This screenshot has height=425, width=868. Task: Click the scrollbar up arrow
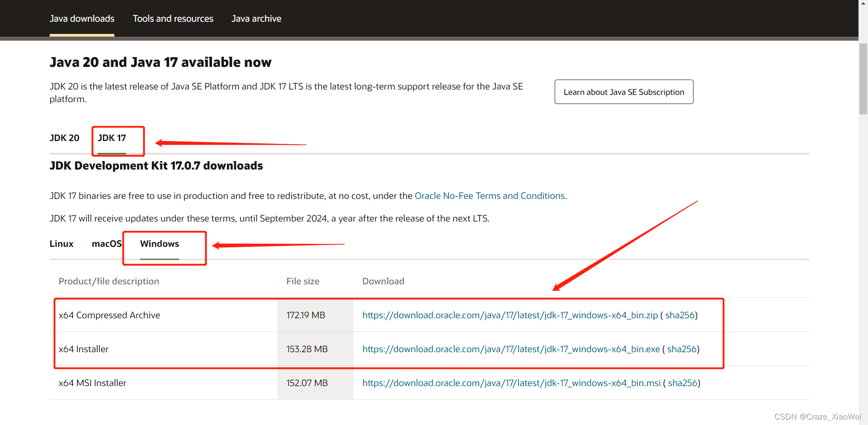click(x=863, y=4)
